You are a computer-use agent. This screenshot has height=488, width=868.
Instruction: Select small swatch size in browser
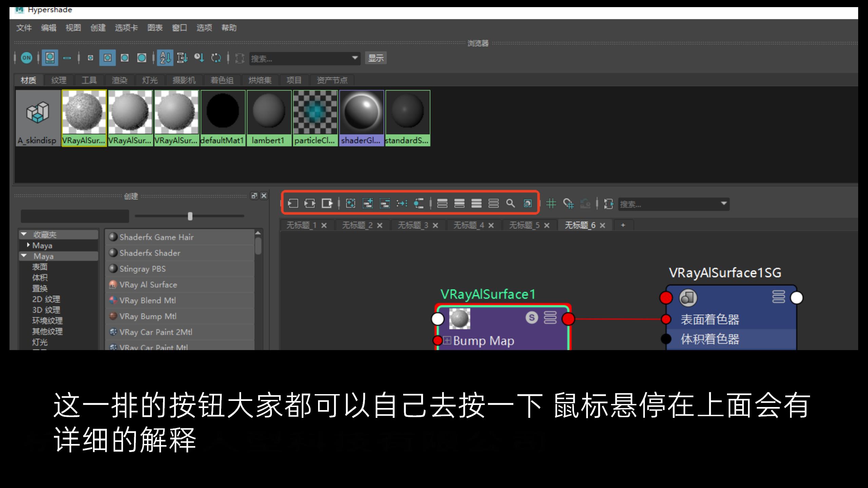90,58
